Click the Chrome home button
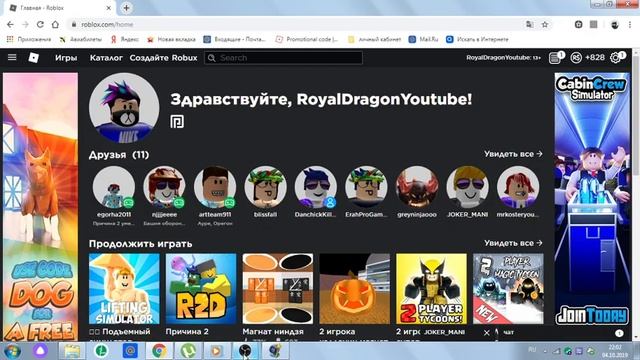The image size is (640, 360). (55, 24)
